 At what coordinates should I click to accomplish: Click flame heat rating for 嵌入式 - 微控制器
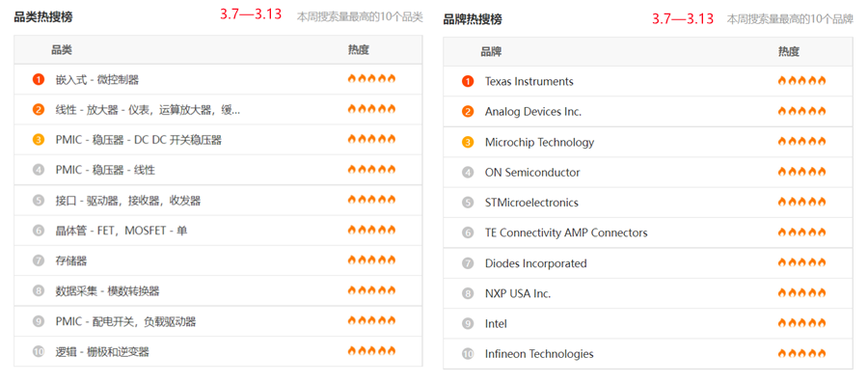pos(371,78)
